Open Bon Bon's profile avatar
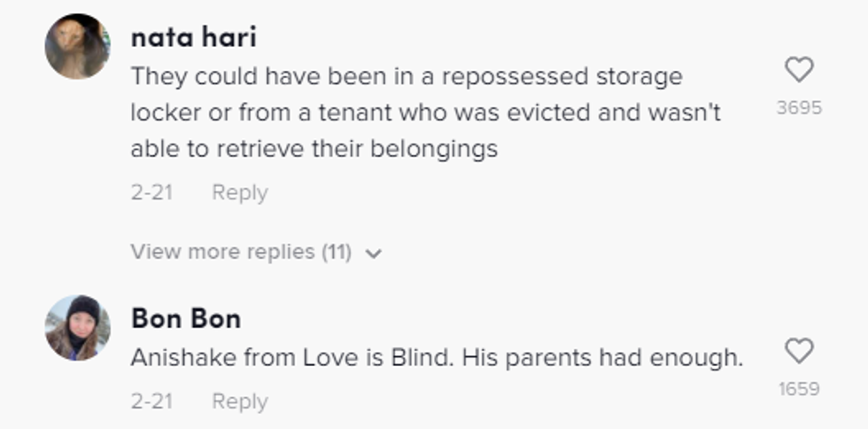This screenshot has width=868, height=429. (x=77, y=328)
